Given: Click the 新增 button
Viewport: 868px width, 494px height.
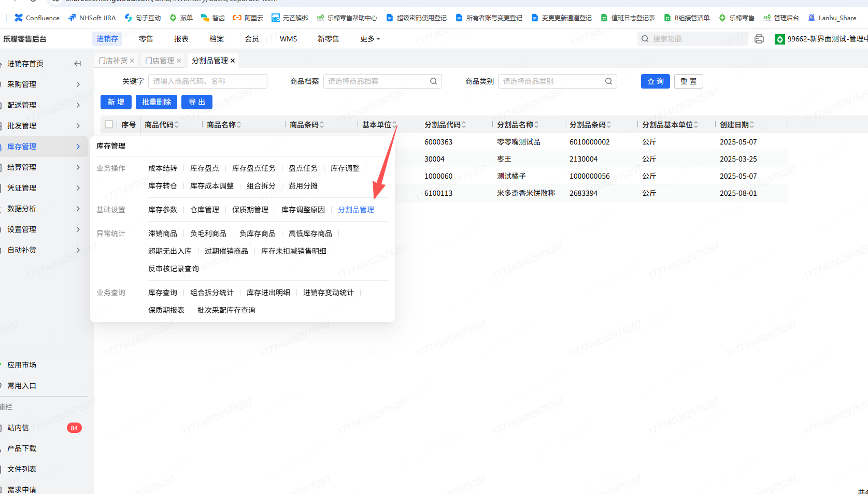Looking at the screenshot, I should pos(116,102).
